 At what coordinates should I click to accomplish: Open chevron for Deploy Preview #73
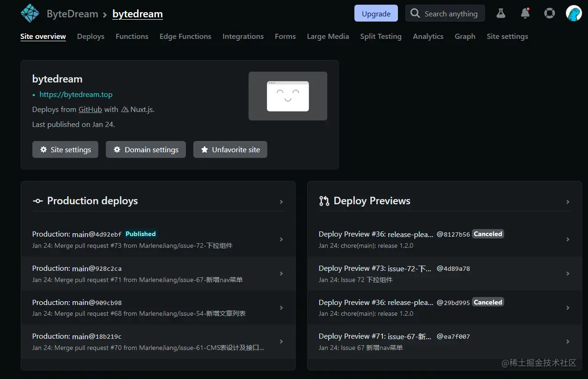568,274
